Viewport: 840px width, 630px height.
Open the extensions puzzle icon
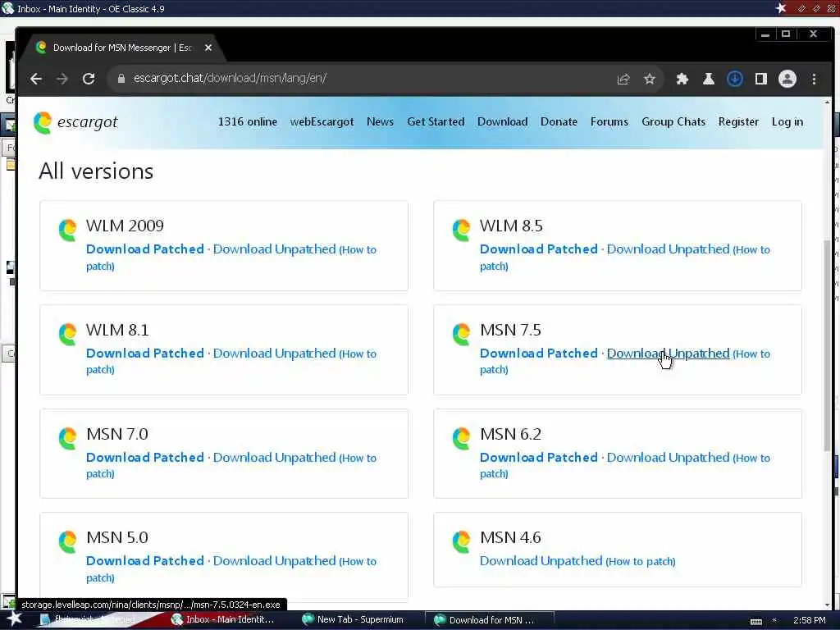coord(682,80)
